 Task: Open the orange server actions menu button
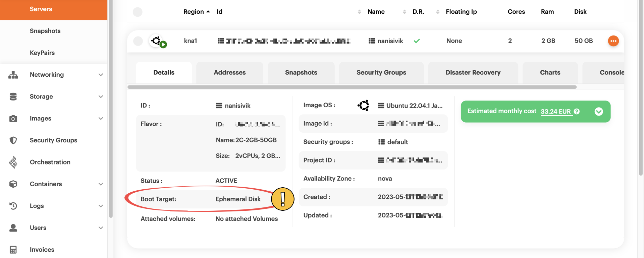(x=613, y=41)
